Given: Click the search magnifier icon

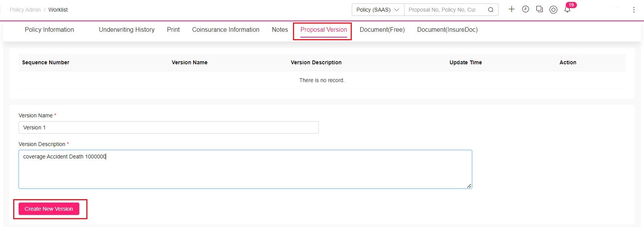Looking at the screenshot, I should click(490, 10).
